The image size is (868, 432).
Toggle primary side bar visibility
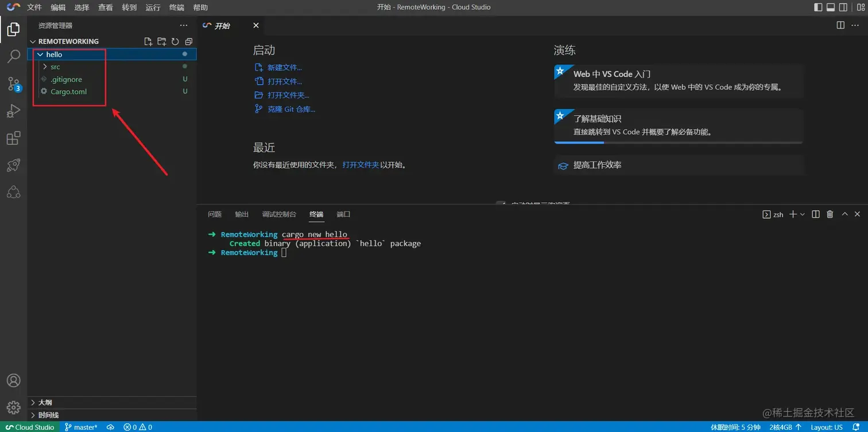point(818,7)
